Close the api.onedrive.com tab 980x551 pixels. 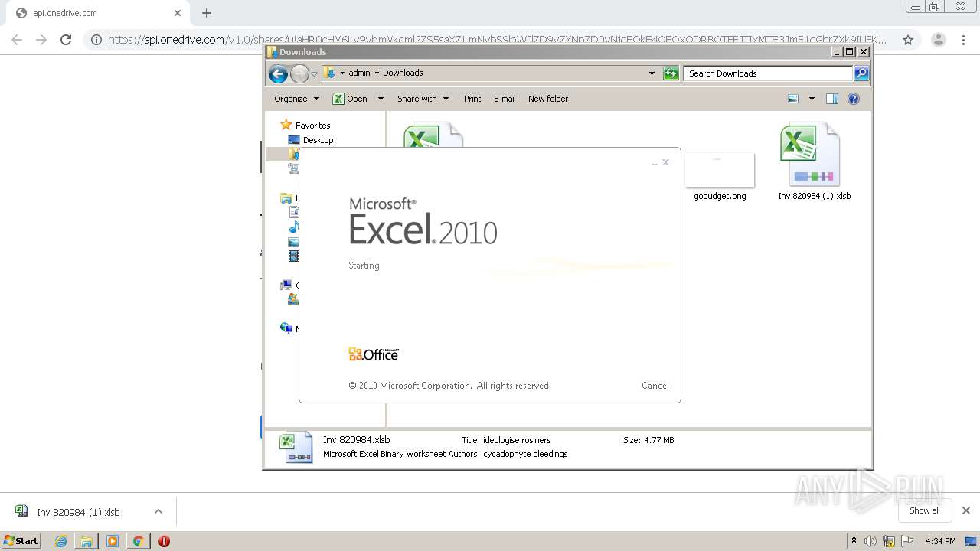tap(178, 13)
